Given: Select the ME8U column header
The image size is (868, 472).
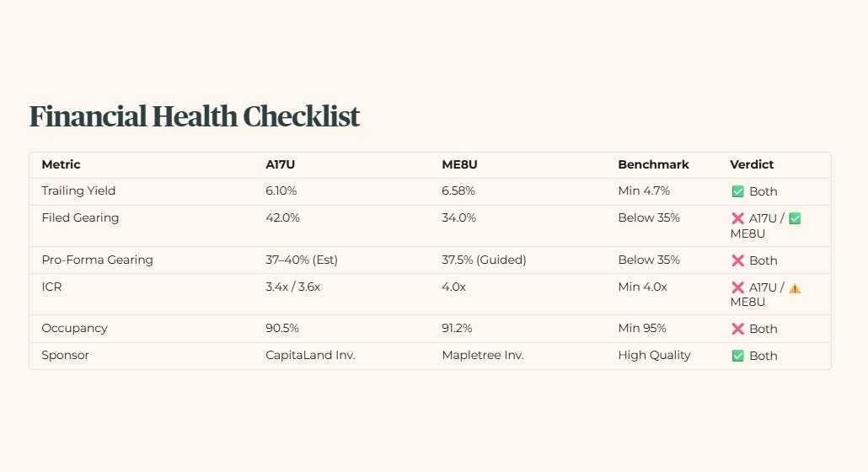Looking at the screenshot, I should tap(459, 164).
